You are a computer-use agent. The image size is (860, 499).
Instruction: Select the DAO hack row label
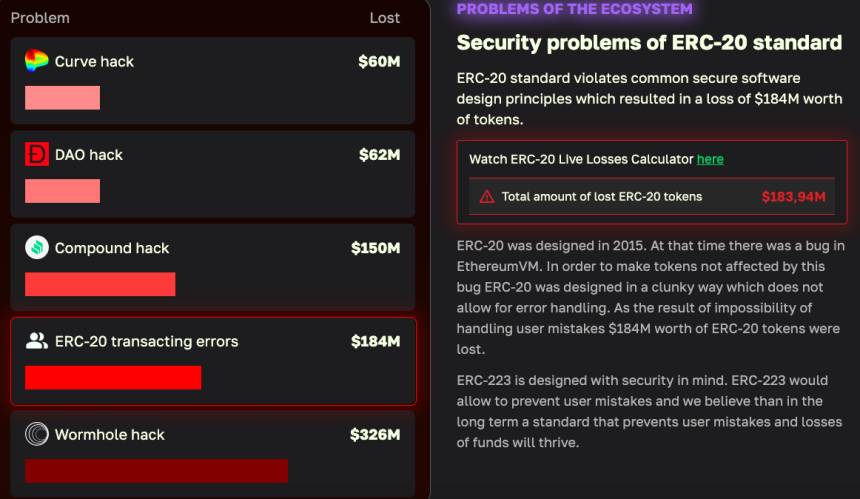[89, 155]
